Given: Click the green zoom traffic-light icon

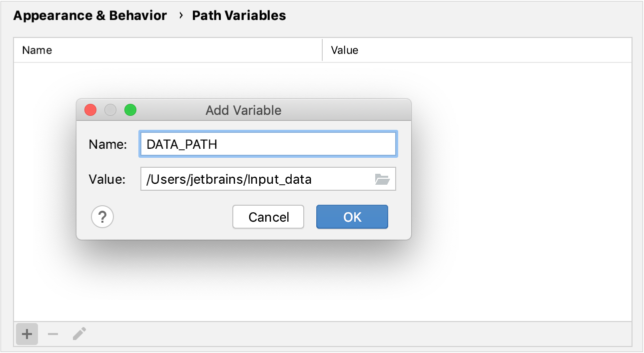Looking at the screenshot, I should (x=130, y=110).
